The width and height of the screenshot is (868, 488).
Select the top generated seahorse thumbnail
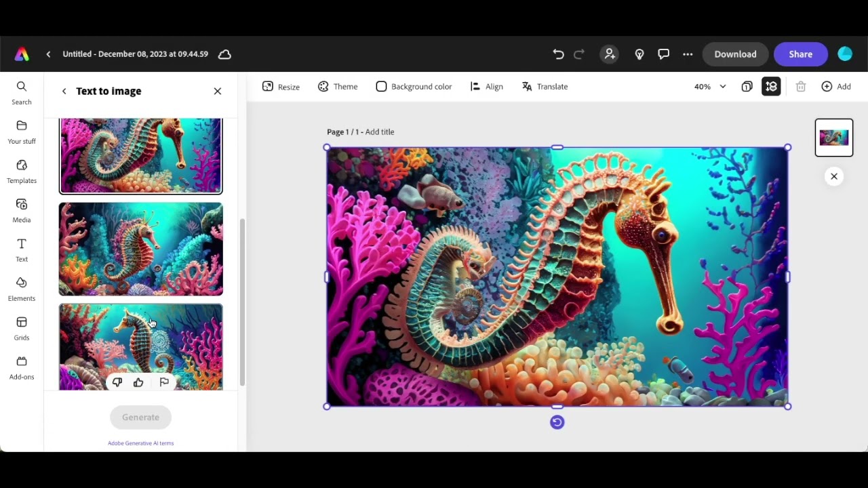(140, 155)
